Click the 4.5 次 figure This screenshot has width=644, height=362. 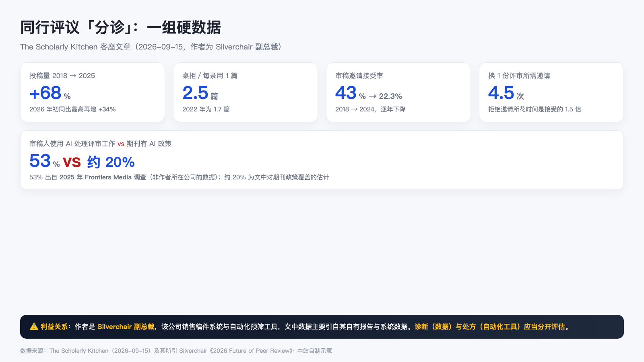click(x=506, y=93)
